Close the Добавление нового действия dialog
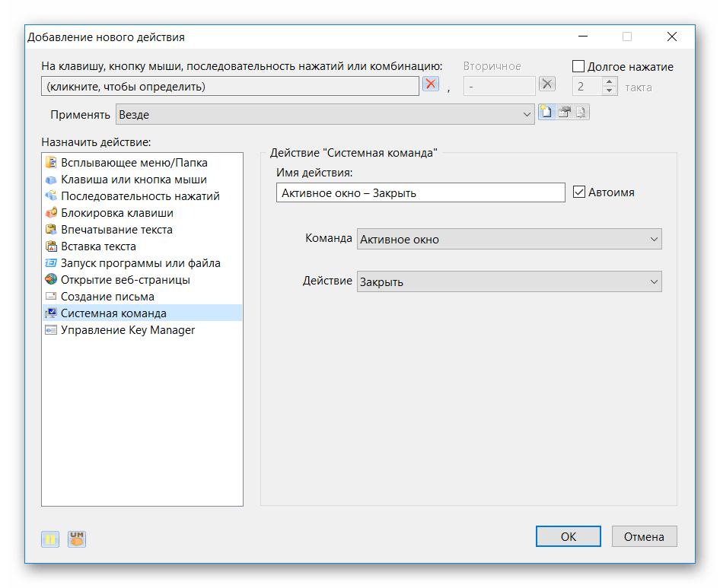This screenshot has height=588, width=720. 672,37
